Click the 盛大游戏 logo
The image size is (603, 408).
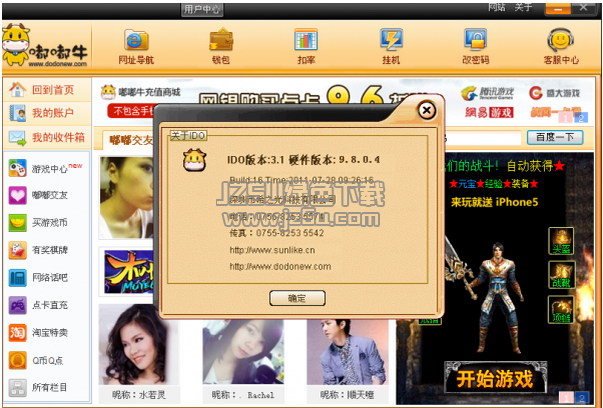pyautogui.click(x=554, y=93)
